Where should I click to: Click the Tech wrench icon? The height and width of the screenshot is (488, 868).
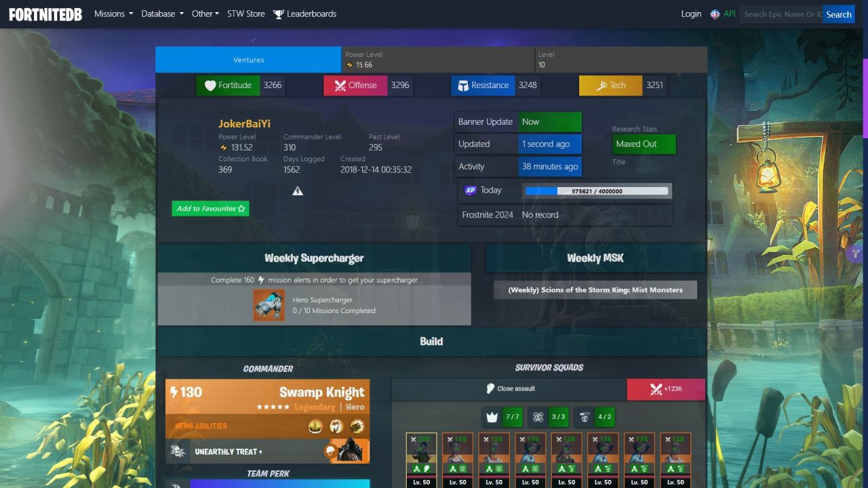[601, 85]
